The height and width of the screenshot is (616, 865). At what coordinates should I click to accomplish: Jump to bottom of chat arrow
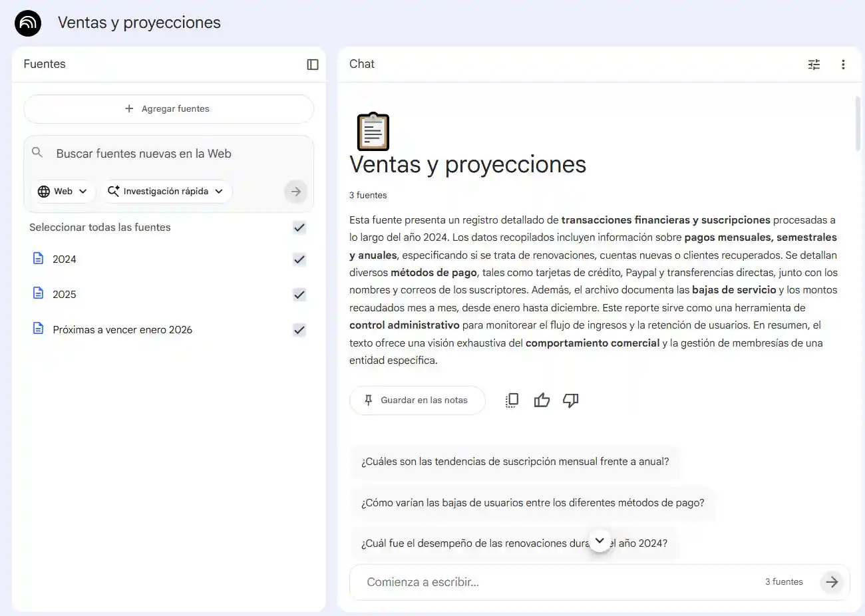click(600, 541)
